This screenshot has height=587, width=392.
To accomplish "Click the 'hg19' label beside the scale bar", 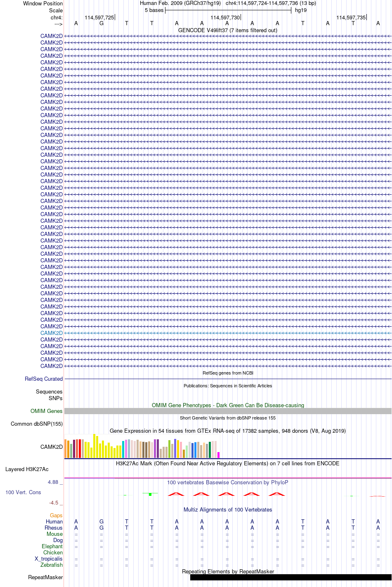I will click(301, 10).
